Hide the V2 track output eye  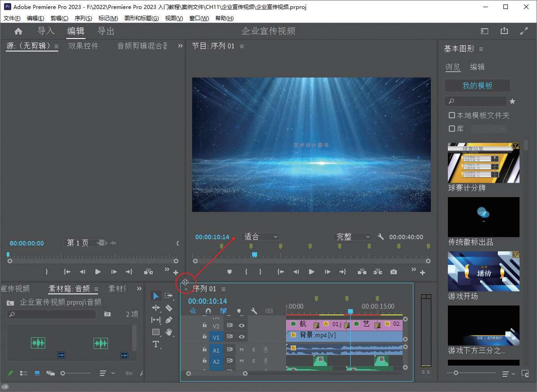tap(242, 326)
